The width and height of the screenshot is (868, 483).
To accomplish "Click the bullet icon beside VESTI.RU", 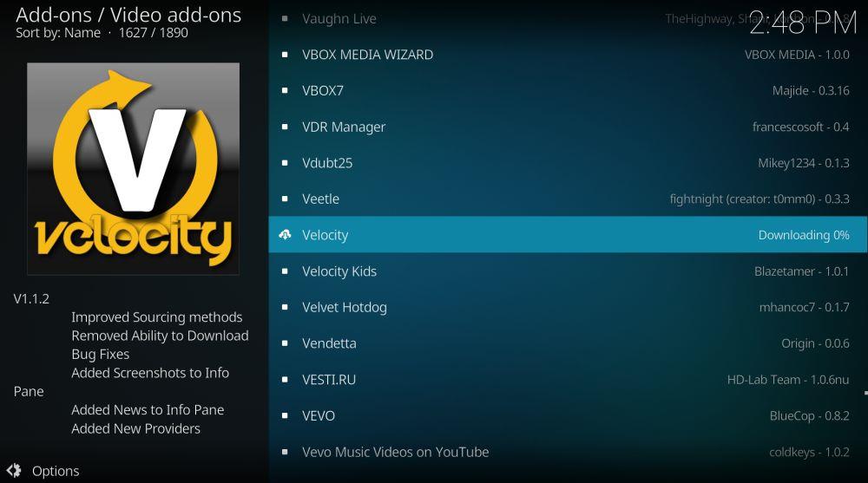I will 285,380.
